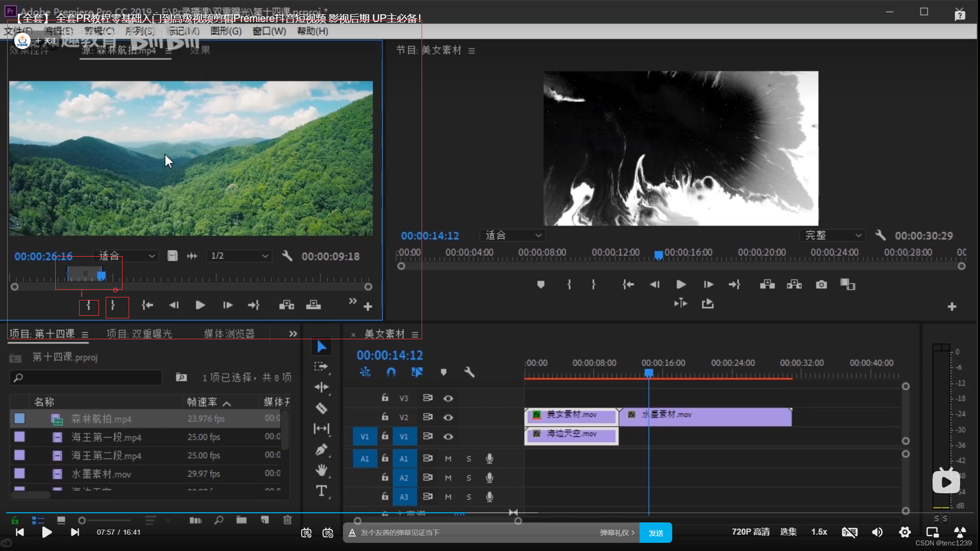980x551 pixels.
Task: Mute audio track A1
Action: tap(448, 459)
